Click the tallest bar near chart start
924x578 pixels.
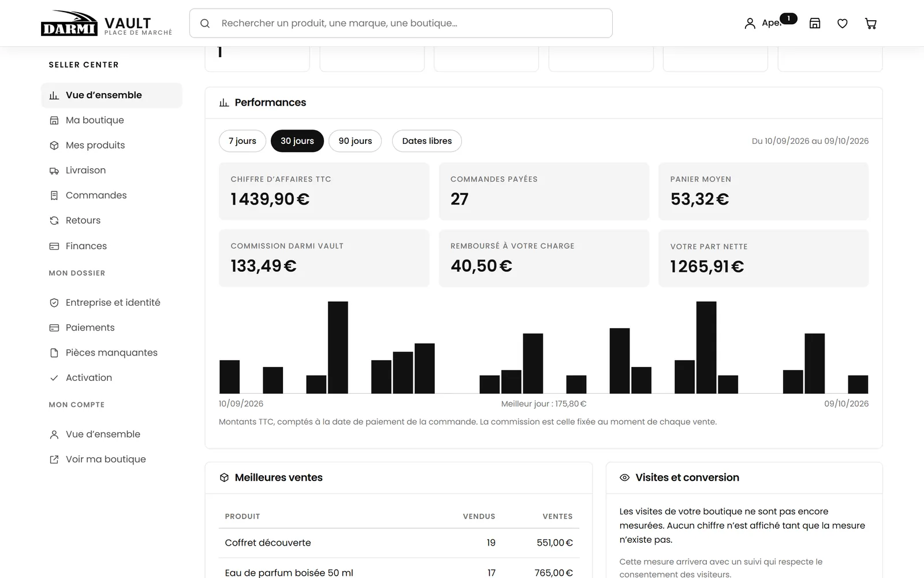[338, 347]
